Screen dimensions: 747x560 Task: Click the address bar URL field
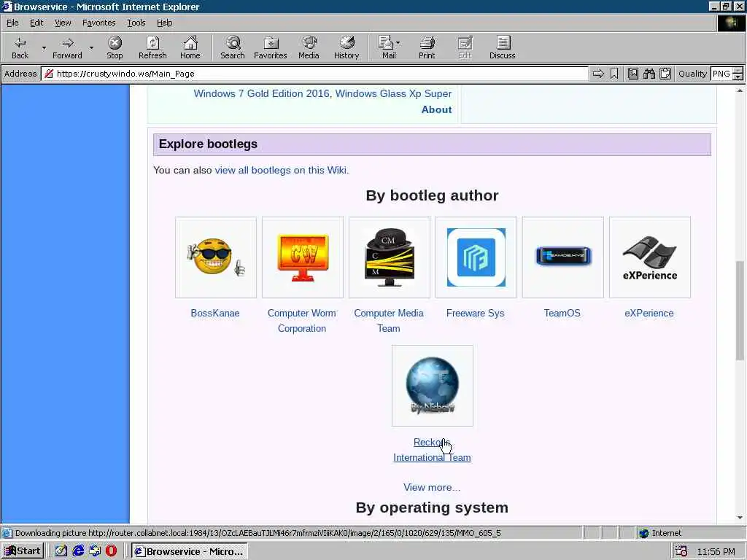click(x=314, y=74)
